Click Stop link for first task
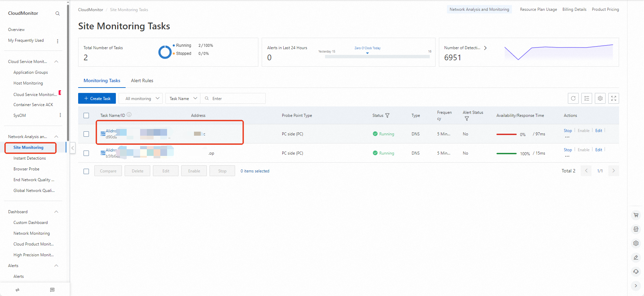644x296 pixels. (568, 131)
